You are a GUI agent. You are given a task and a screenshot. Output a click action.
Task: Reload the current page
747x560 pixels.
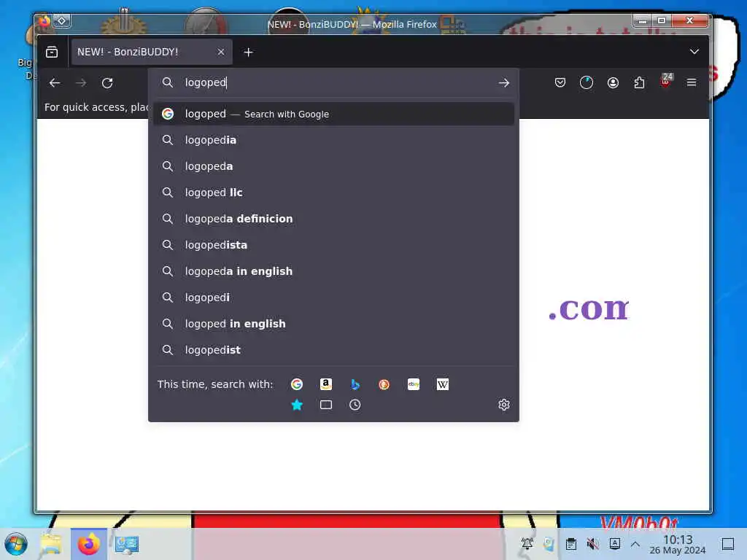(x=107, y=83)
